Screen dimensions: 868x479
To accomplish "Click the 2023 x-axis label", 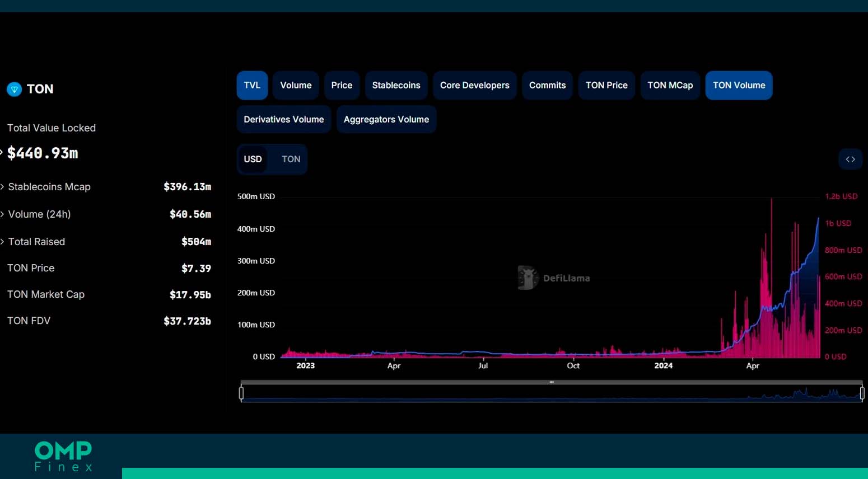I will (x=305, y=365).
